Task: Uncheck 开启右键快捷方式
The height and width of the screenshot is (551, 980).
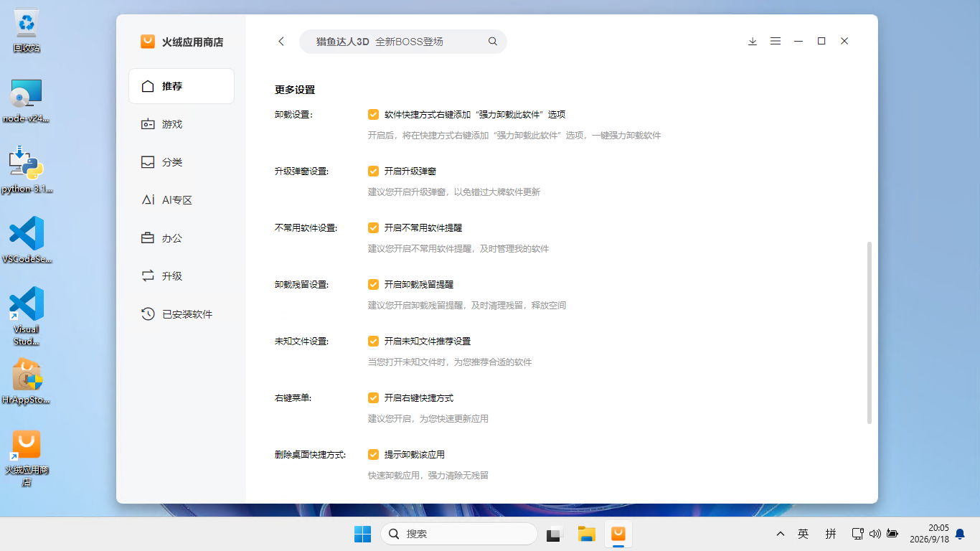Action: click(373, 397)
